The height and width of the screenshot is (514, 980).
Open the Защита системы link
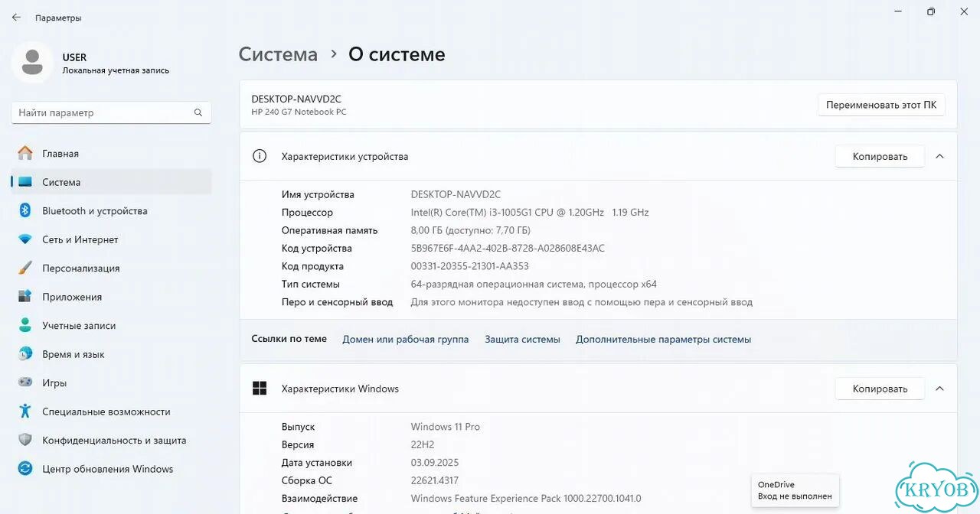click(522, 339)
